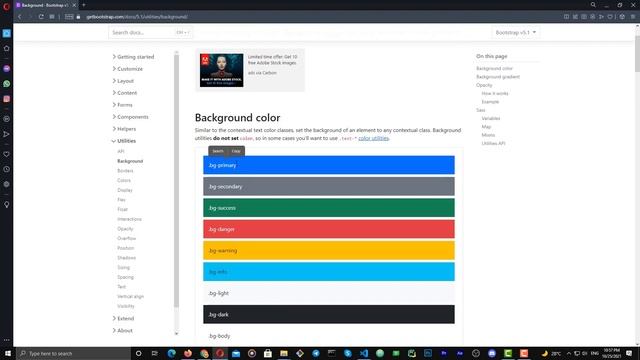Click the padlock site security icon
This screenshot has width=640, height=360.
pos(78,17)
